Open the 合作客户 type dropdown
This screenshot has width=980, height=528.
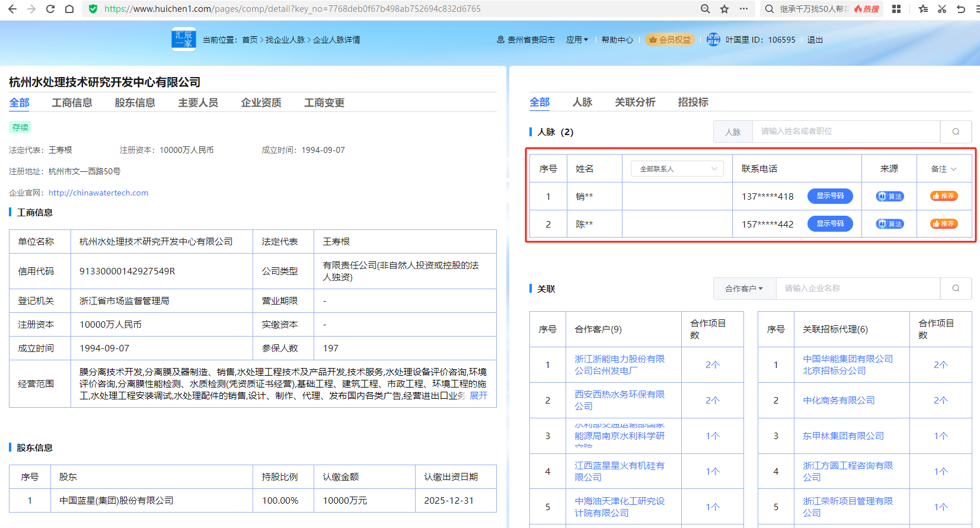744,289
